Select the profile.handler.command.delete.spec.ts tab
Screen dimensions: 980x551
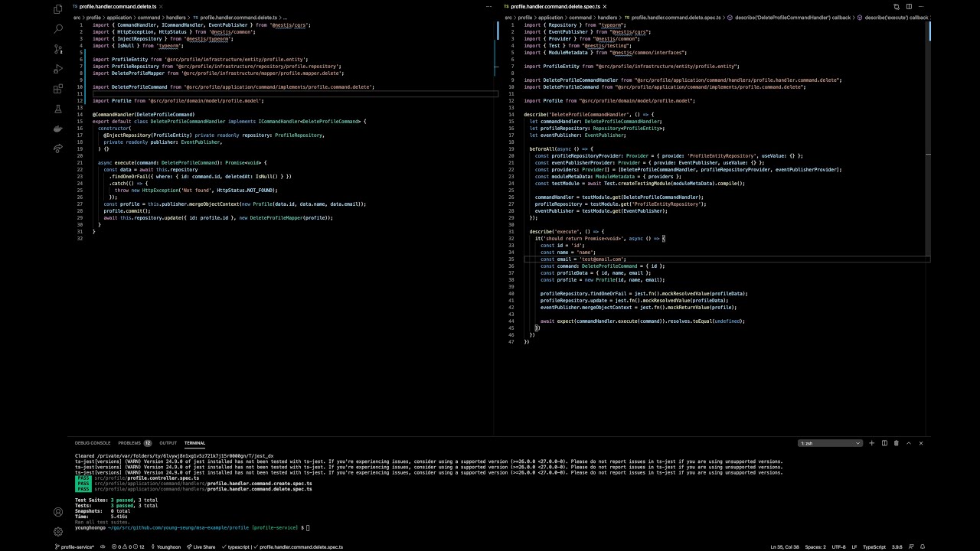[555, 6]
